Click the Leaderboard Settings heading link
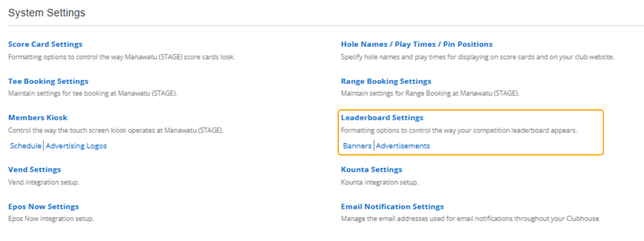 pos(382,118)
